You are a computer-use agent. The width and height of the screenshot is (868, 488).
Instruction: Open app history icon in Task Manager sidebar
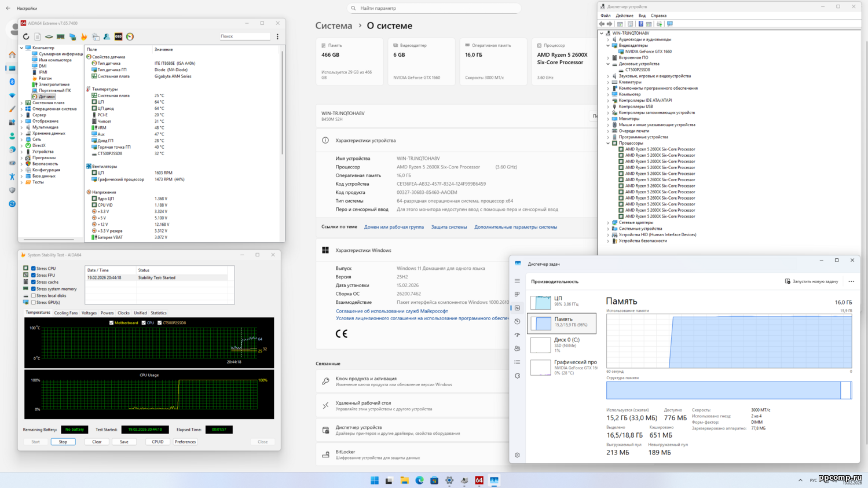click(x=517, y=321)
